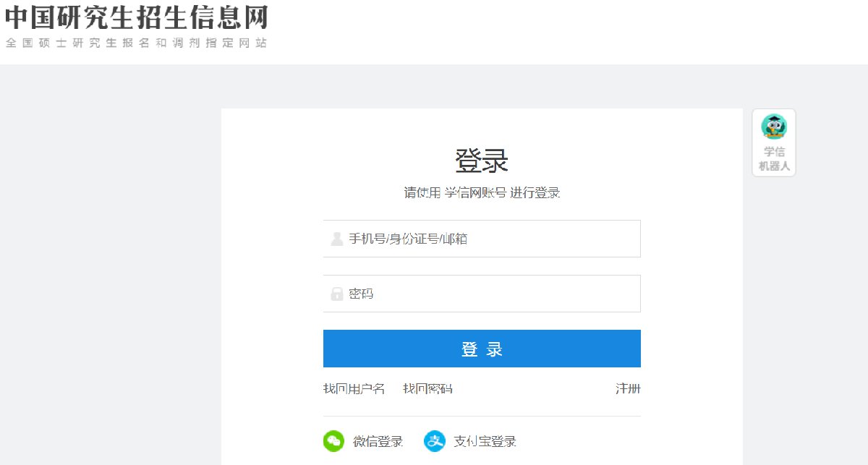Open the 学信机器人 robot avatar icon

coord(774,127)
